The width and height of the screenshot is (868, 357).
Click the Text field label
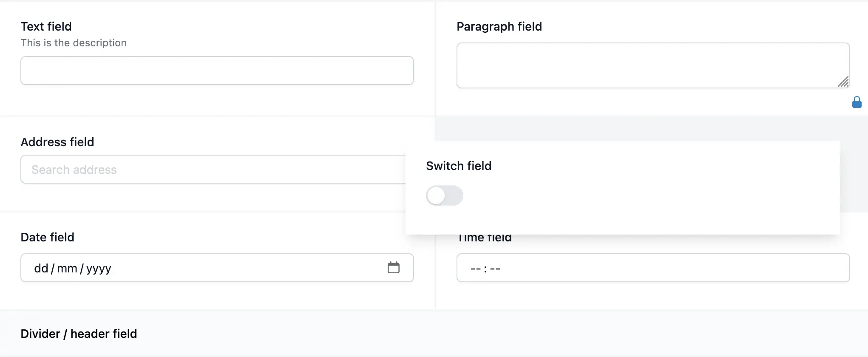(x=46, y=26)
